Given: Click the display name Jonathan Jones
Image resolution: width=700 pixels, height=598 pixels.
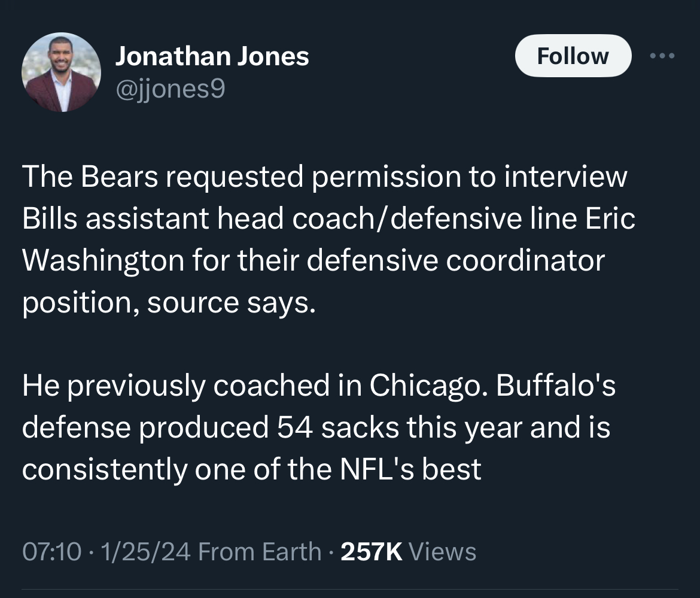Looking at the screenshot, I should (x=212, y=56).
